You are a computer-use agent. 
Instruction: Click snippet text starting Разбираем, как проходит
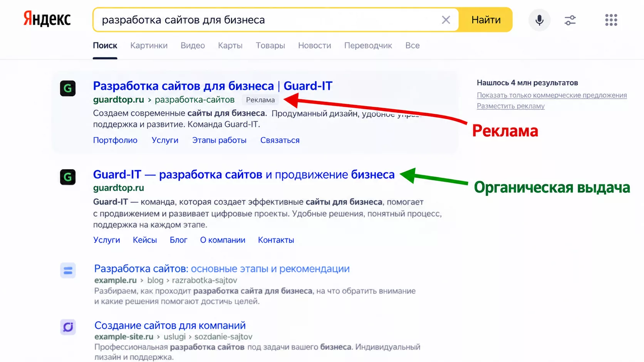click(255, 296)
